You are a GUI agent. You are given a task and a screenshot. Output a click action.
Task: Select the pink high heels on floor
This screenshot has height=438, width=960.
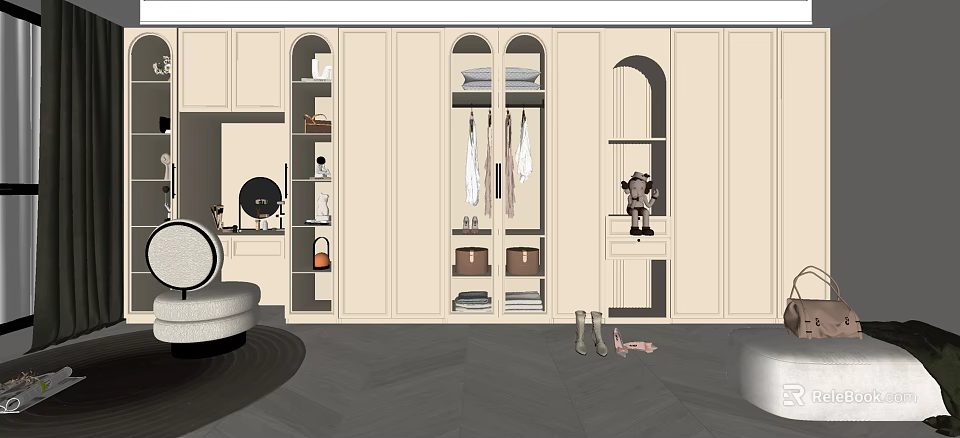click(x=634, y=342)
